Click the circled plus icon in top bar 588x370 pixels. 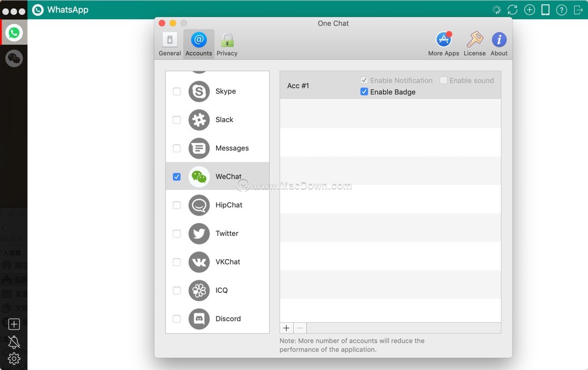529,10
